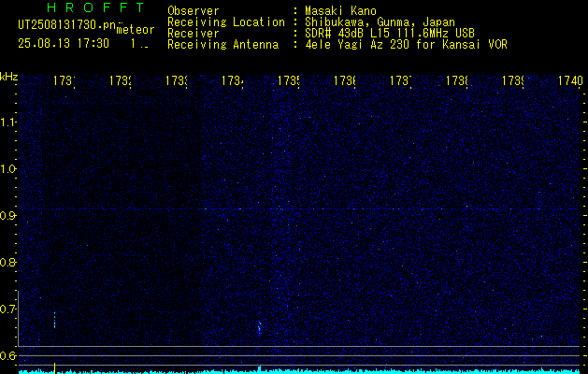Click the 1736 time axis marker
Screen dimensions: 588x374
coord(345,80)
